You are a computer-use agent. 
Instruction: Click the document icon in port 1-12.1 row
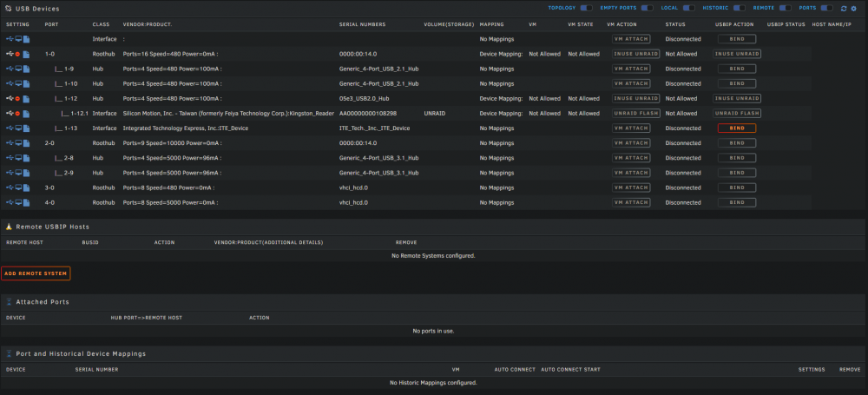pyautogui.click(x=27, y=114)
